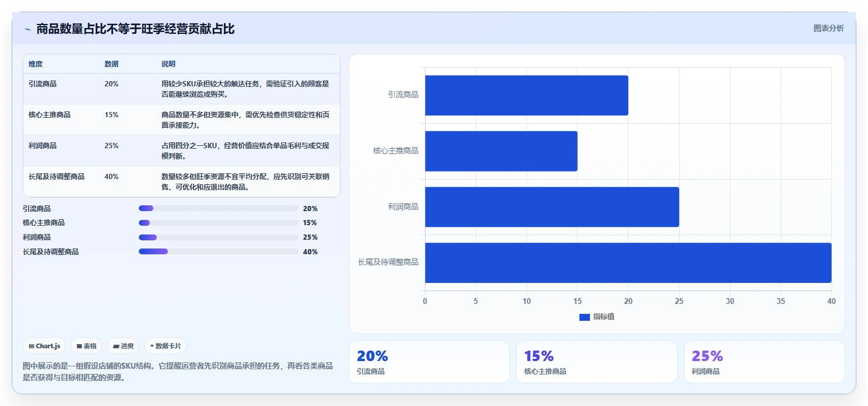
Task: Click the 核心主推商品 progress bar
Action: click(x=218, y=223)
